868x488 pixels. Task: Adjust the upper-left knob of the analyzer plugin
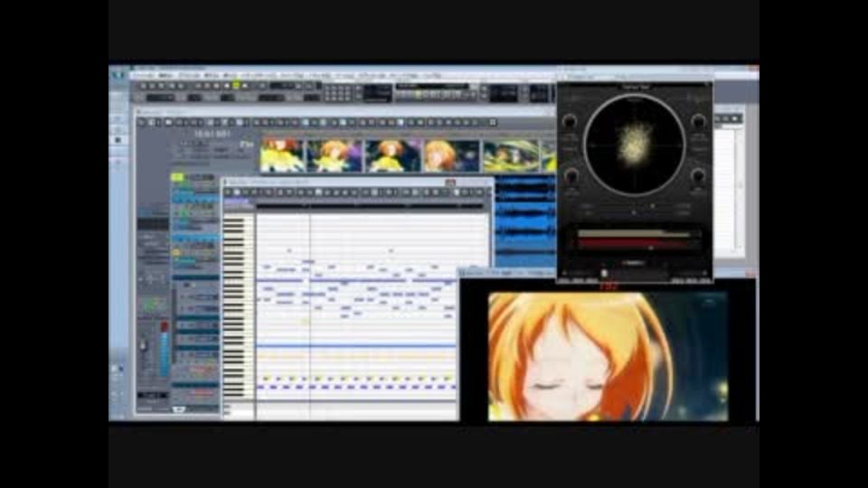pos(570,121)
